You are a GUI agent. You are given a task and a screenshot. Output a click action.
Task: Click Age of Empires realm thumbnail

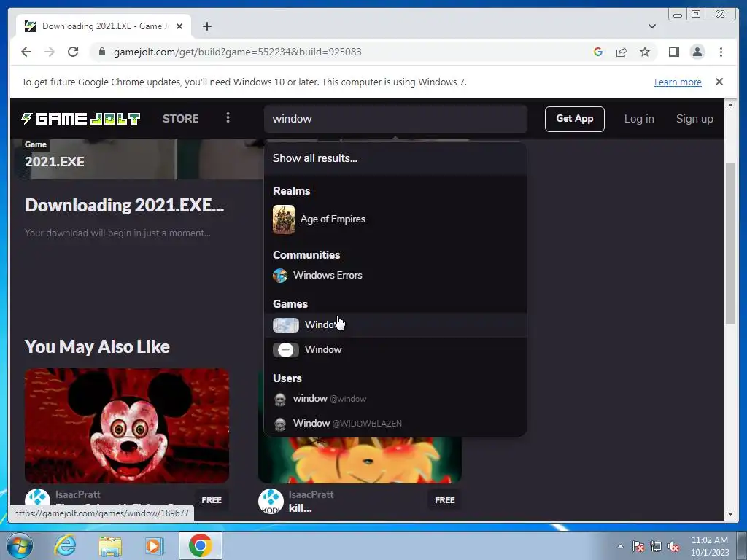click(284, 219)
